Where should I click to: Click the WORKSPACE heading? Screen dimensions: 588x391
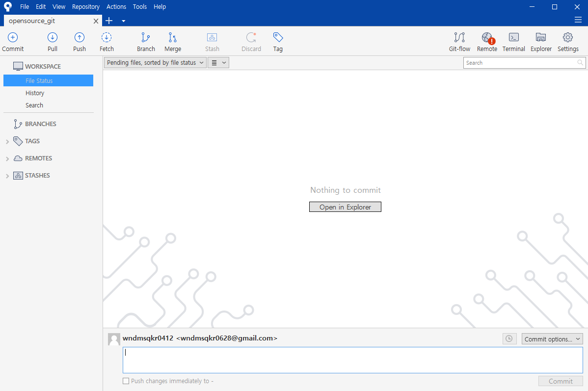coord(43,66)
